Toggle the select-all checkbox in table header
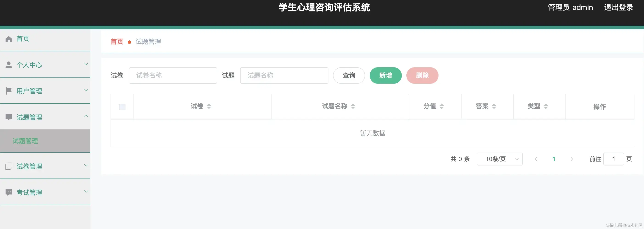The height and width of the screenshot is (229, 644). click(x=122, y=107)
